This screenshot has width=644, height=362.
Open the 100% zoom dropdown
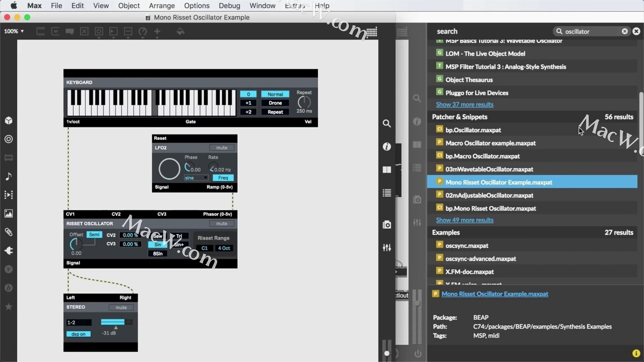(14, 31)
